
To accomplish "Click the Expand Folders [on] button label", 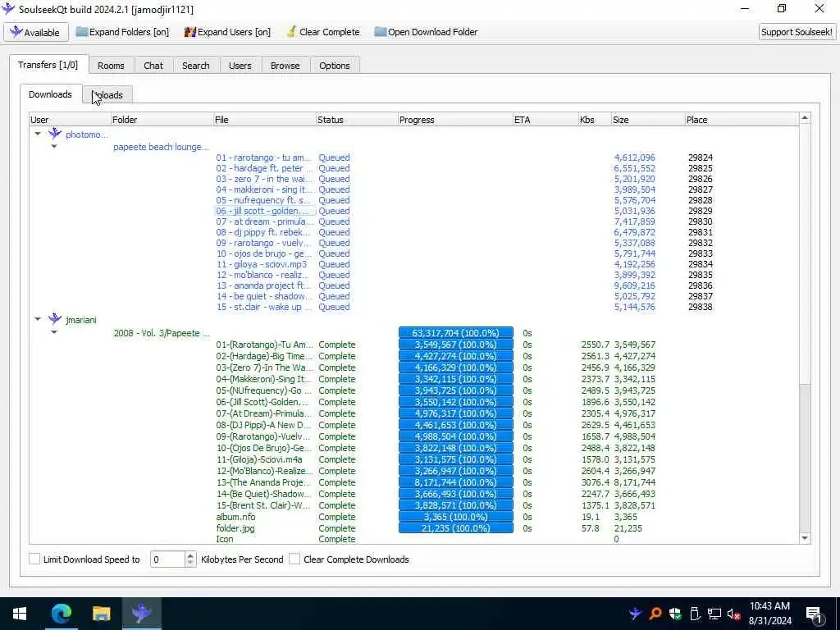I will (129, 32).
